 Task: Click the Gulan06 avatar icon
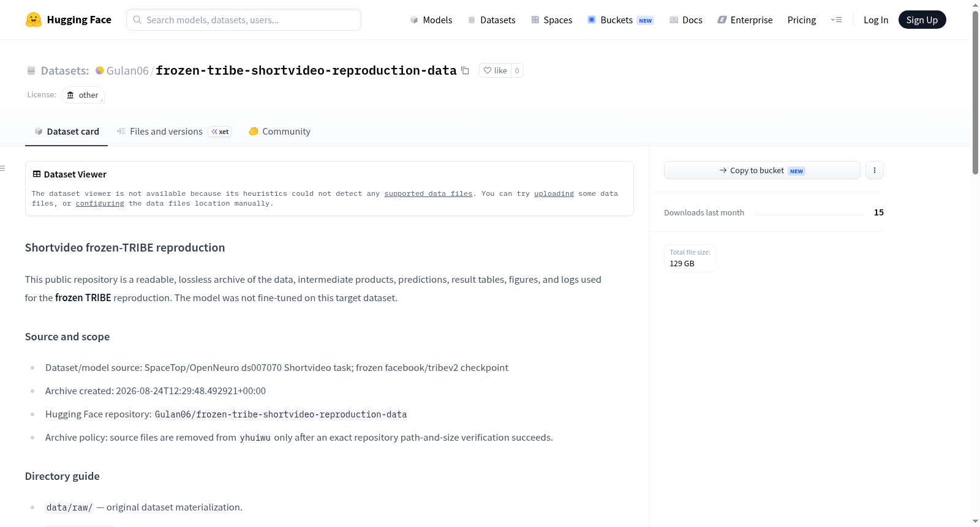(x=100, y=70)
